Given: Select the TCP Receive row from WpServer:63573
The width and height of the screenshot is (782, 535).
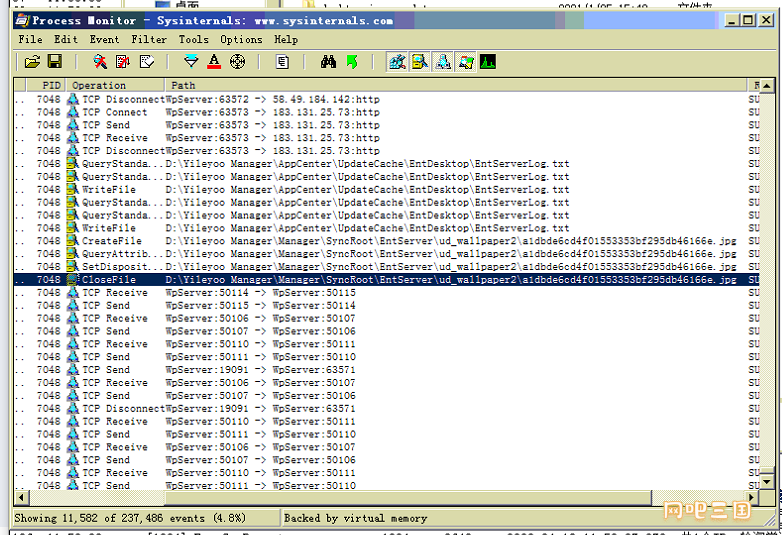Looking at the screenshot, I should pyautogui.click(x=387, y=138).
